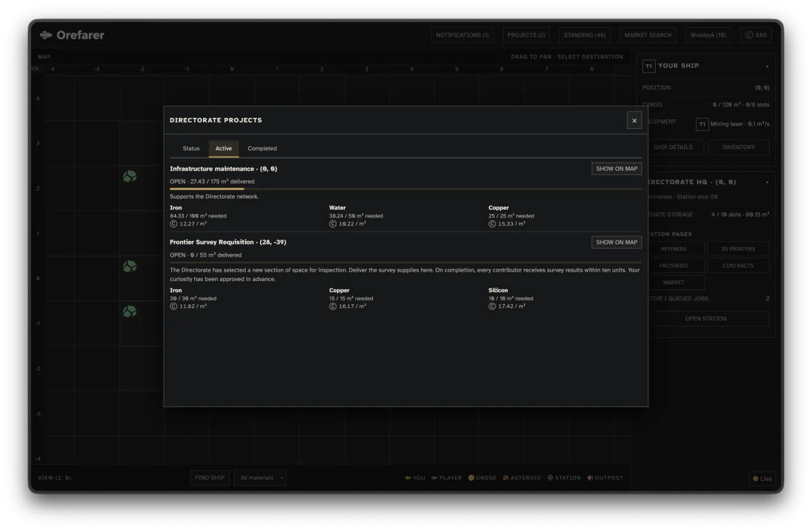Open Standing (46) in the header

tap(585, 35)
